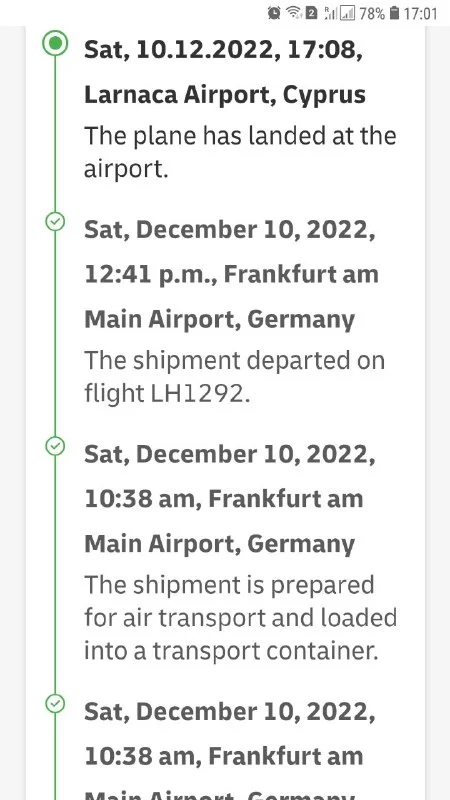Tap 'Sat, 10.12.2022, 17:08' date heading
The width and height of the screenshot is (450, 800).
pyautogui.click(x=223, y=50)
